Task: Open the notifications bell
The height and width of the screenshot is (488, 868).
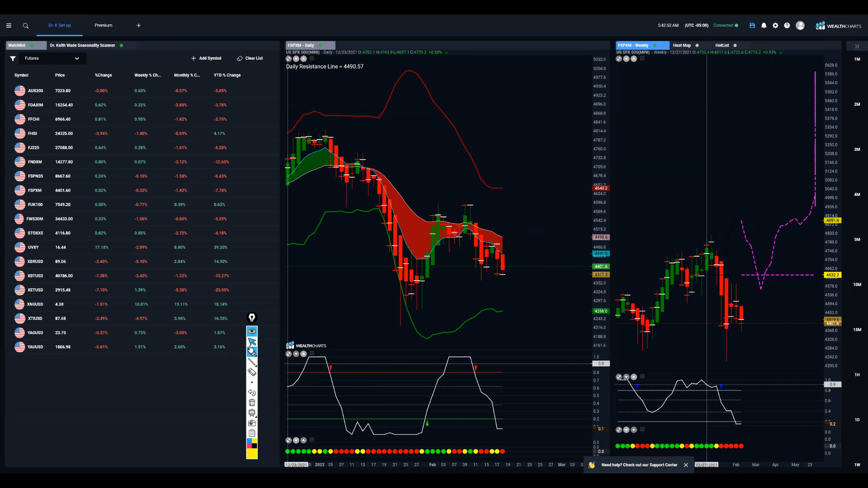Action: click(x=764, y=26)
